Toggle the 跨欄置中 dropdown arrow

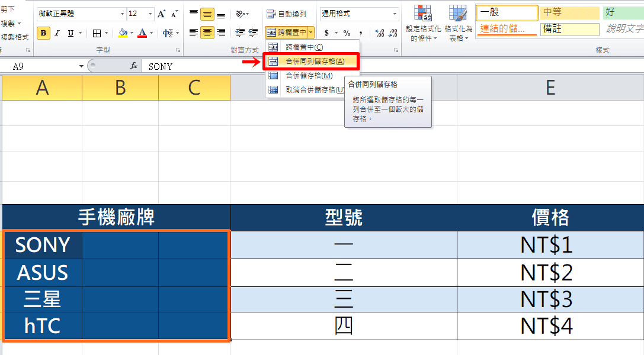[x=311, y=32]
